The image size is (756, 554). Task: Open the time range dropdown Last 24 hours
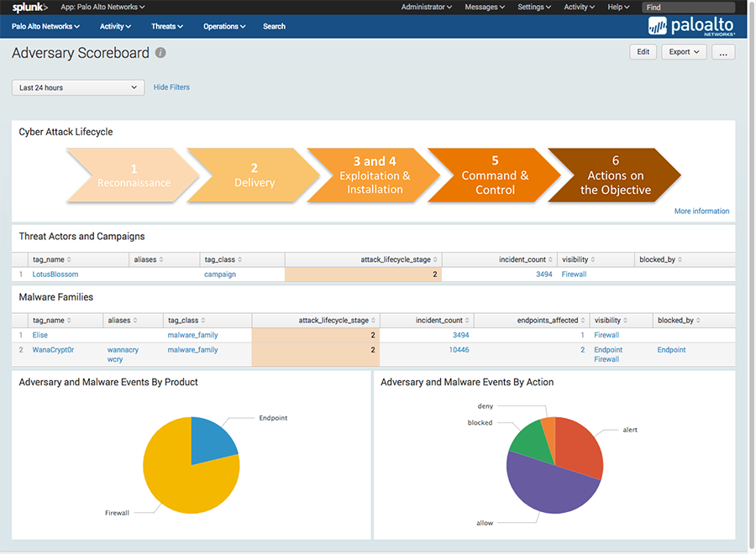[78, 87]
